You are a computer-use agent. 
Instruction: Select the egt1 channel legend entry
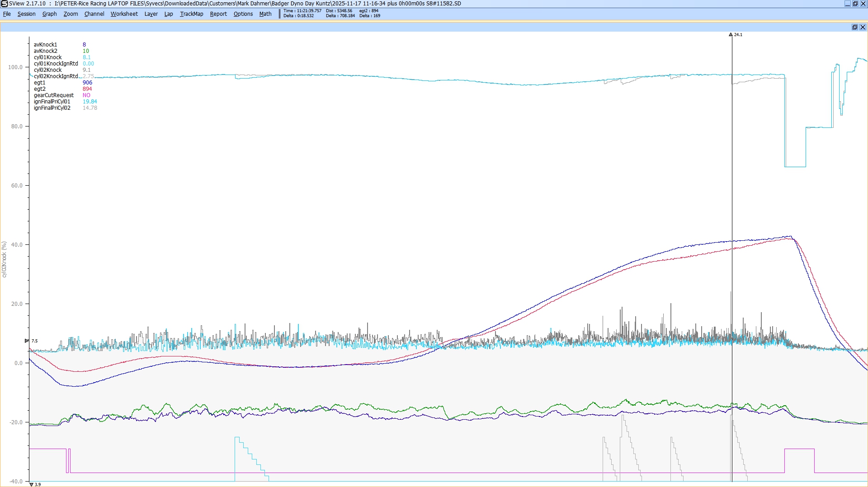(x=39, y=83)
